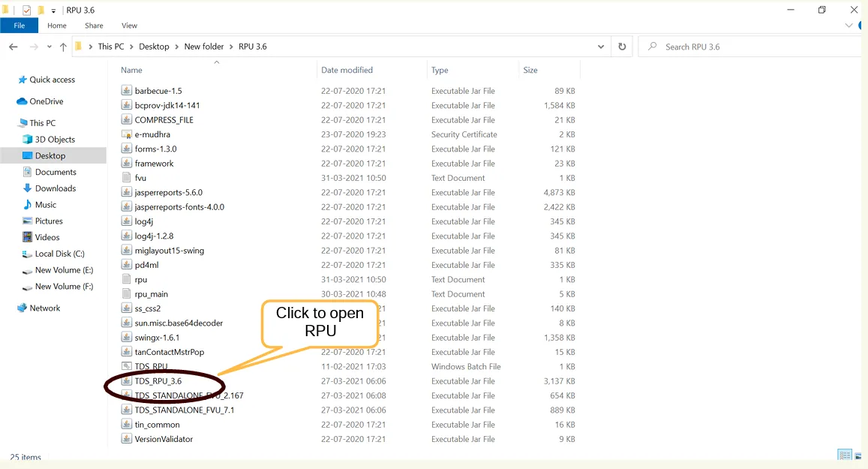Click chevron after Desktop in breadcrumb
Image resolution: width=868 pixels, height=469 pixels.
177,47
